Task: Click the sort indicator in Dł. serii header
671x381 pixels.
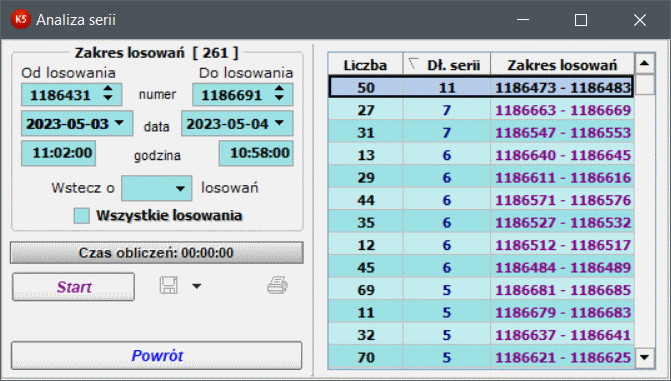Action: (413, 63)
